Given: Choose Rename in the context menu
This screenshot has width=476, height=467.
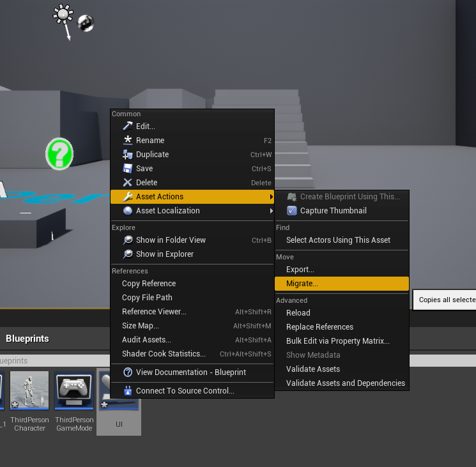Looking at the screenshot, I should click(x=192, y=140).
